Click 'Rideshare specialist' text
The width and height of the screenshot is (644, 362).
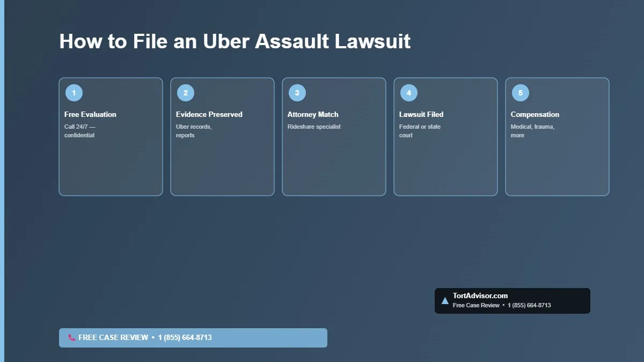[314, 127]
